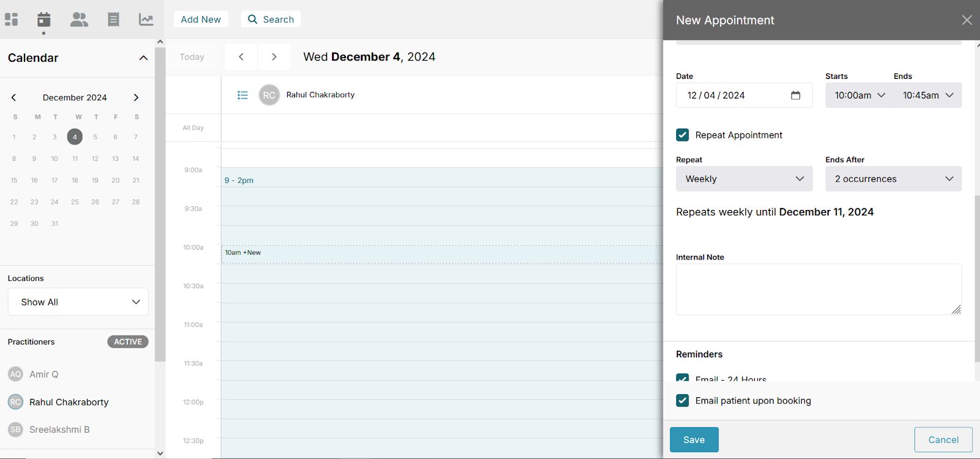Open the reports chart icon

coord(146,20)
